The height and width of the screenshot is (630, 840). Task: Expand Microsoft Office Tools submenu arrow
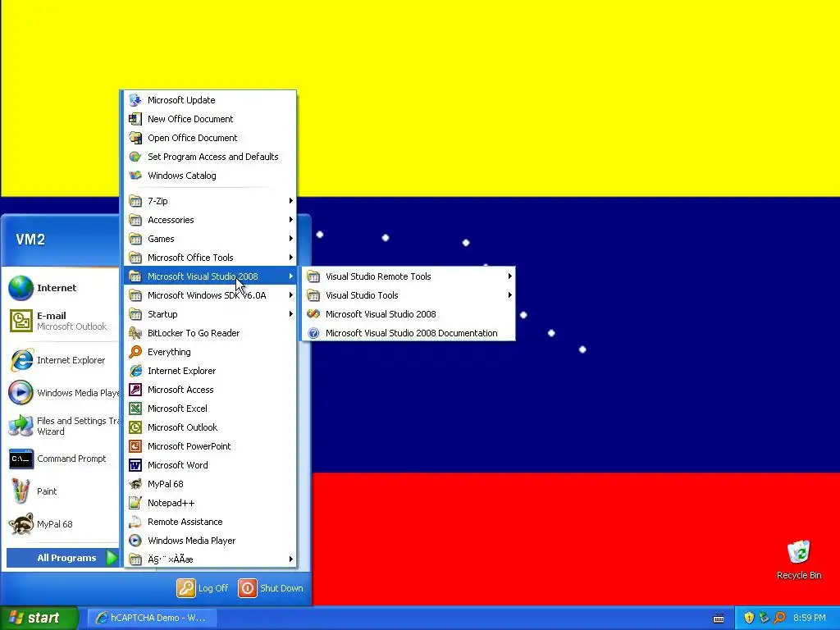point(291,257)
